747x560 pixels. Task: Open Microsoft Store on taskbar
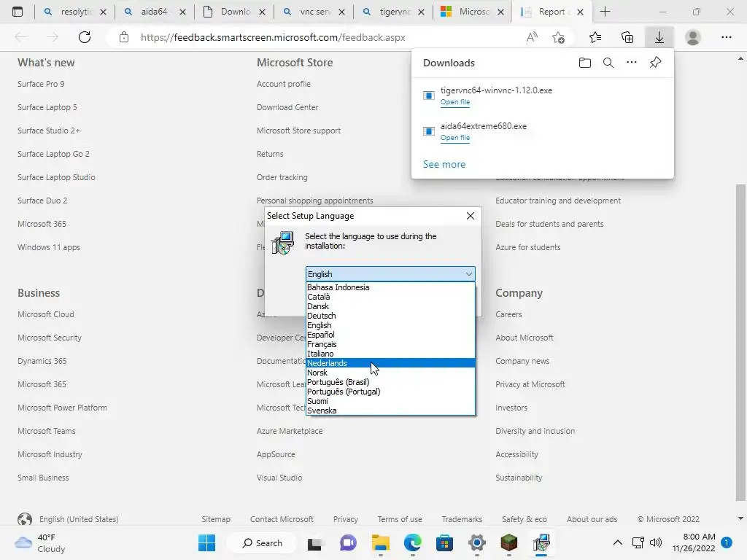pyautogui.click(x=444, y=542)
